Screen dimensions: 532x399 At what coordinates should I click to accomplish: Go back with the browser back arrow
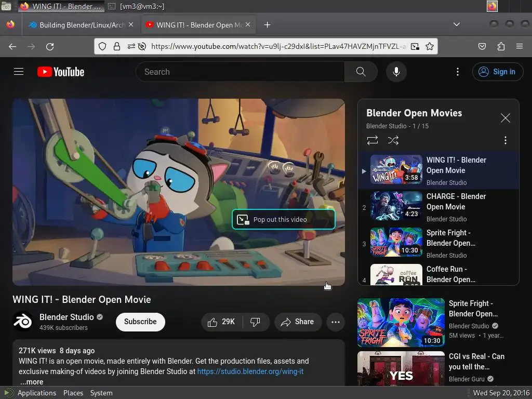pos(12,46)
